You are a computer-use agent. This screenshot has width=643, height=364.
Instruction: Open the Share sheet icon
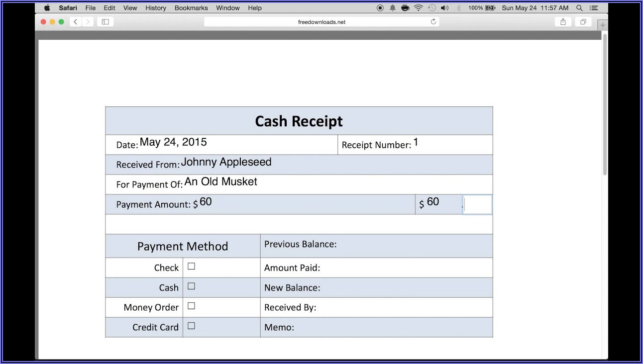[x=563, y=22]
